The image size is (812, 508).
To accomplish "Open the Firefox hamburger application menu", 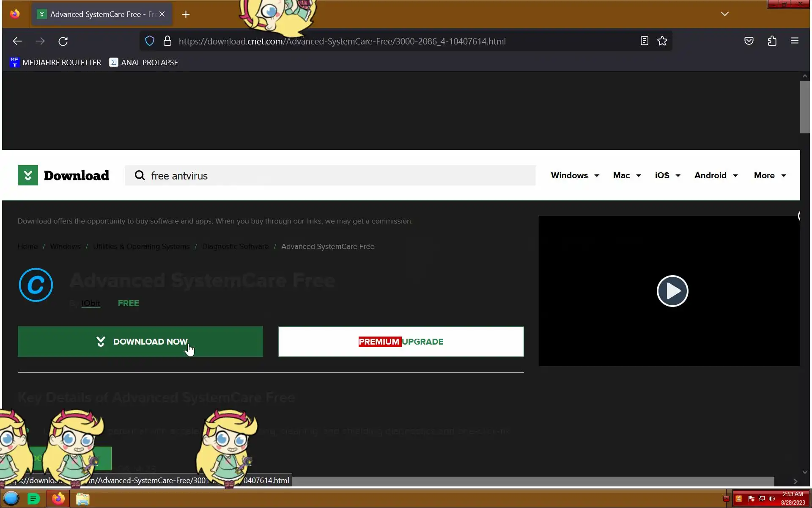I will pos(795,41).
